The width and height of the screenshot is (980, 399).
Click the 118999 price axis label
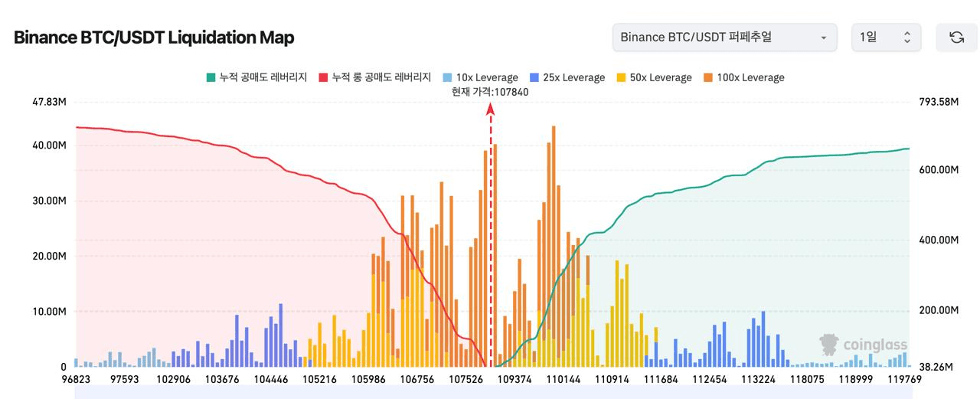(856, 379)
